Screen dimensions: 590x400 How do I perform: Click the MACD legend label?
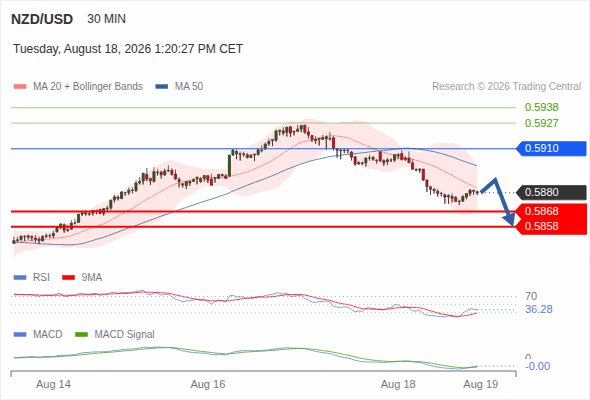point(48,335)
